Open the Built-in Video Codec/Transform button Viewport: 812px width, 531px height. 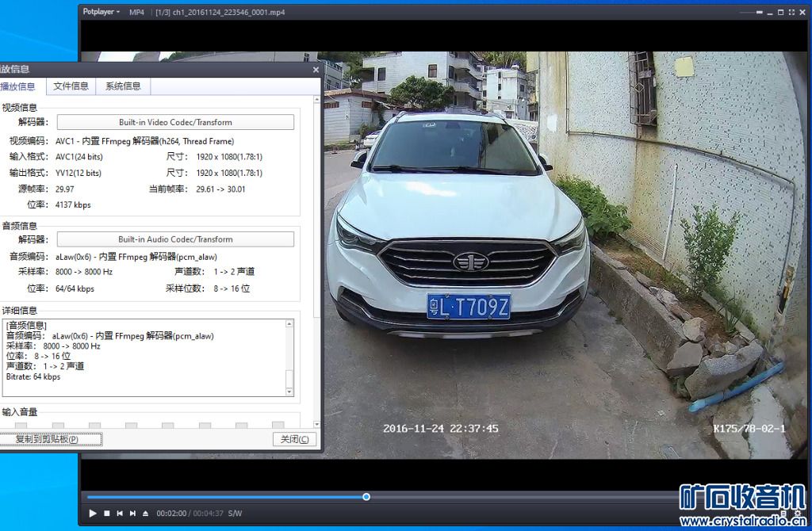pos(175,122)
